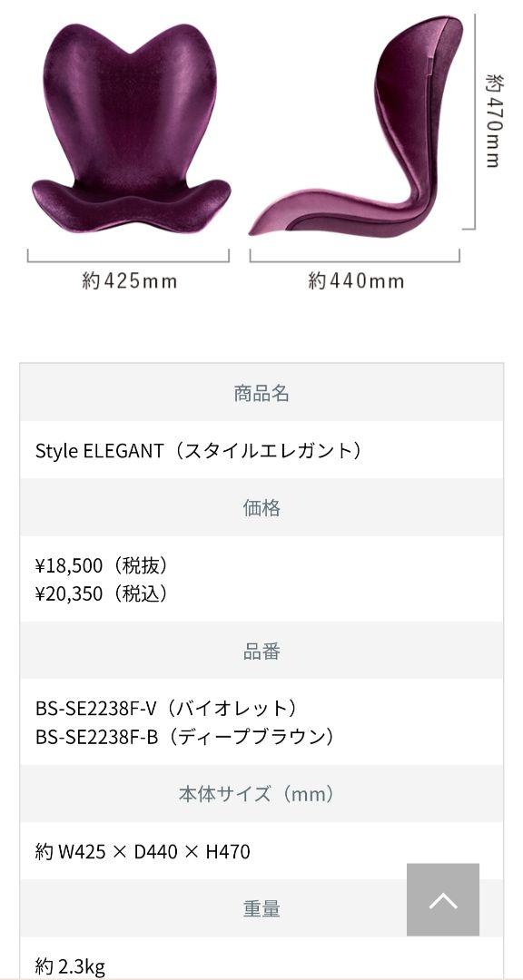Click the width bracket under front view
This screenshot has width=523, height=980.
[x=128, y=256]
